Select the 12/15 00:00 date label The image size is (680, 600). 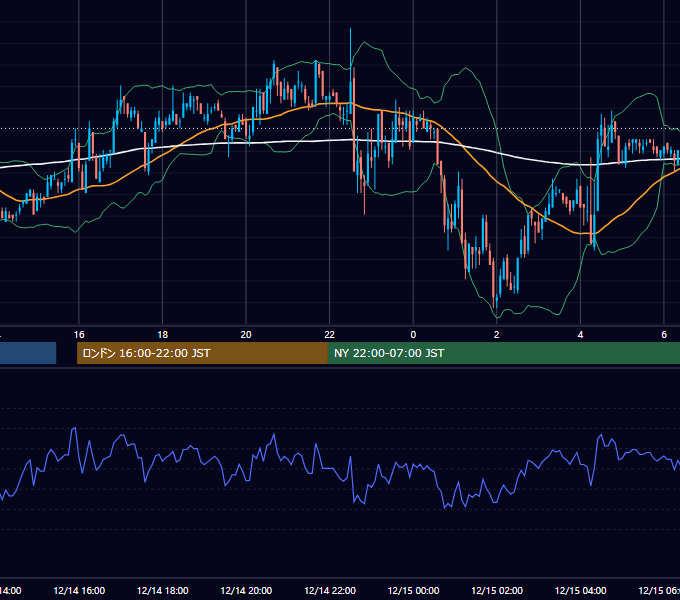[413, 590]
